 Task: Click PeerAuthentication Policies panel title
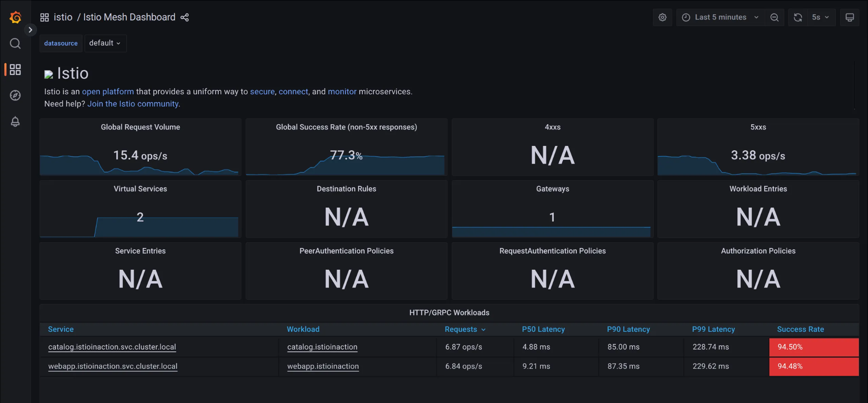(x=346, y=251)
